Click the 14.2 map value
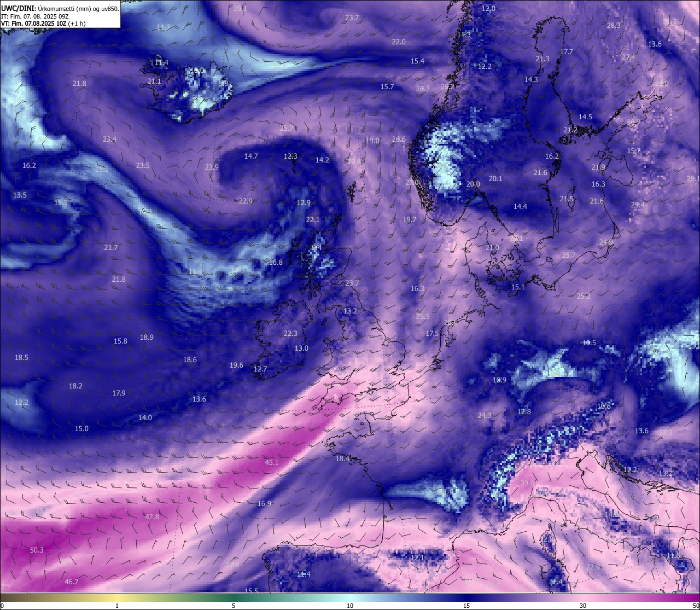The height and width of the screenshot is (610, 700). (323, 160)
